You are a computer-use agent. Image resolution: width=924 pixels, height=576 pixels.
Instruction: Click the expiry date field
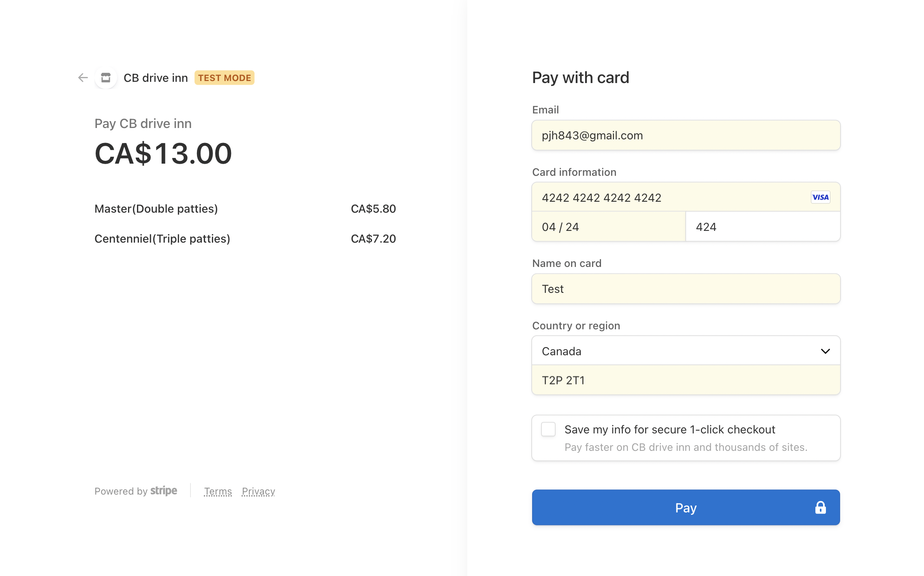608,227
